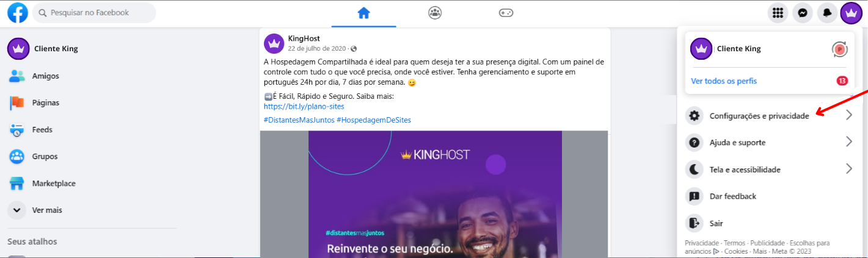Select the Home tab icon
Viewport: 868px width, 258px height.
click(x=363, y=13)
